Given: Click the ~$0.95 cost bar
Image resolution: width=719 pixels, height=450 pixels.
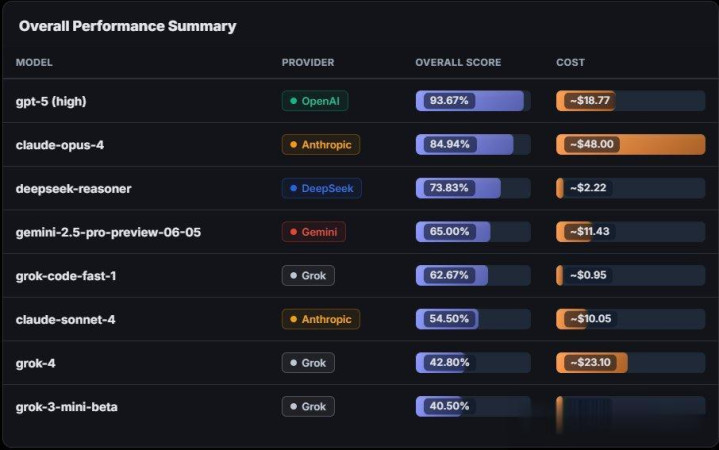Looking at the screenshot, I should coord(631,275).
